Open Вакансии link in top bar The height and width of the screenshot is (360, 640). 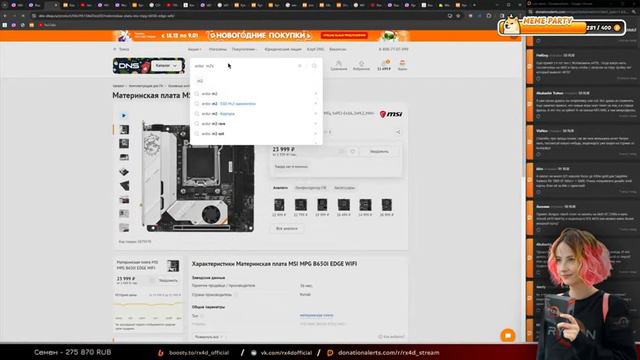pos(338,49)
